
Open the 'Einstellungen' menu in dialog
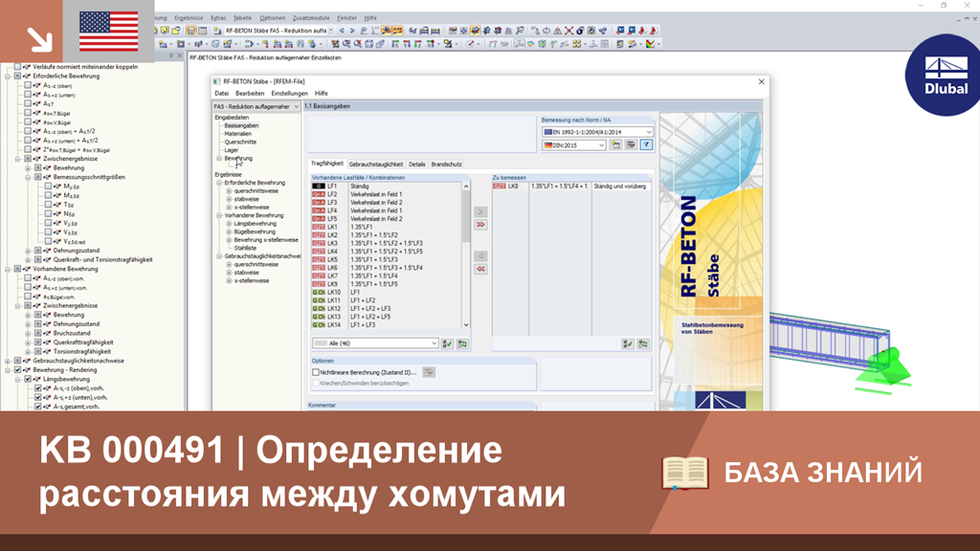pyautogui.click(x=289, y=93)
